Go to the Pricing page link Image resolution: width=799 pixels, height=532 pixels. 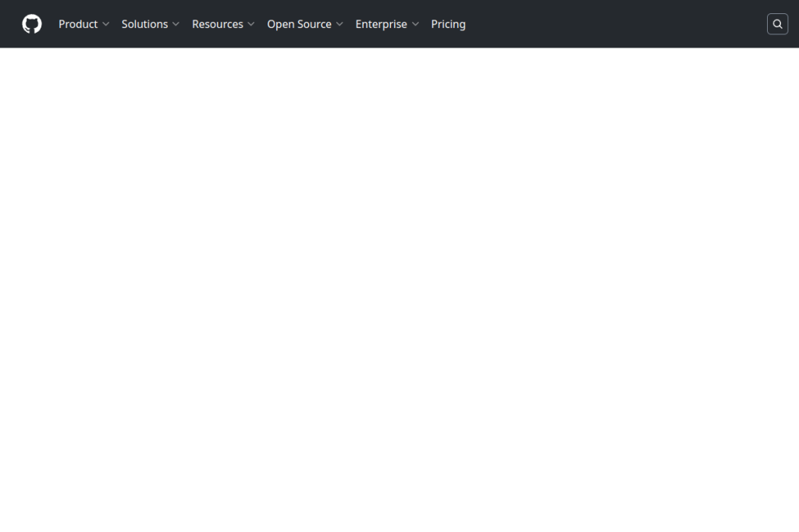(x=449, y=24)
